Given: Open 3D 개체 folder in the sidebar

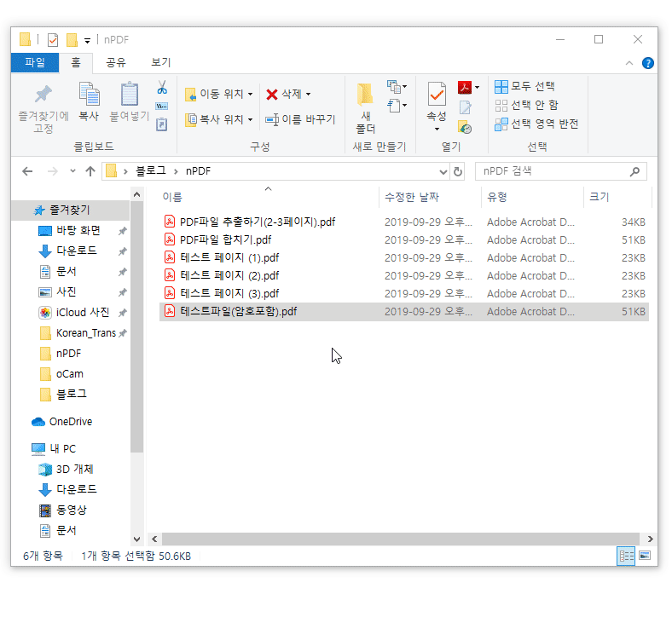Looking at the screenshot, I should (x=66, y=470).
